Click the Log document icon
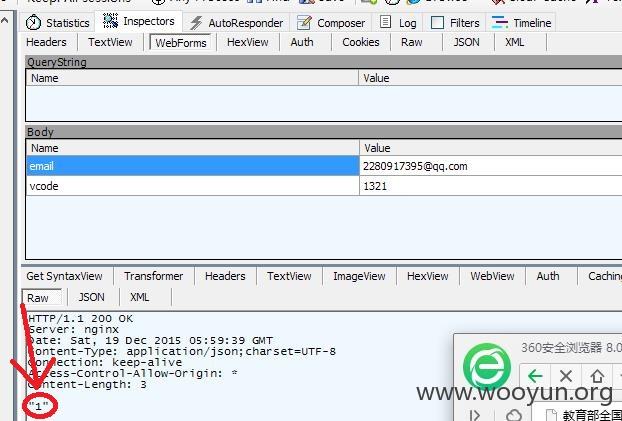This screenshot has width=622, height=421. (x=385, y=22)
